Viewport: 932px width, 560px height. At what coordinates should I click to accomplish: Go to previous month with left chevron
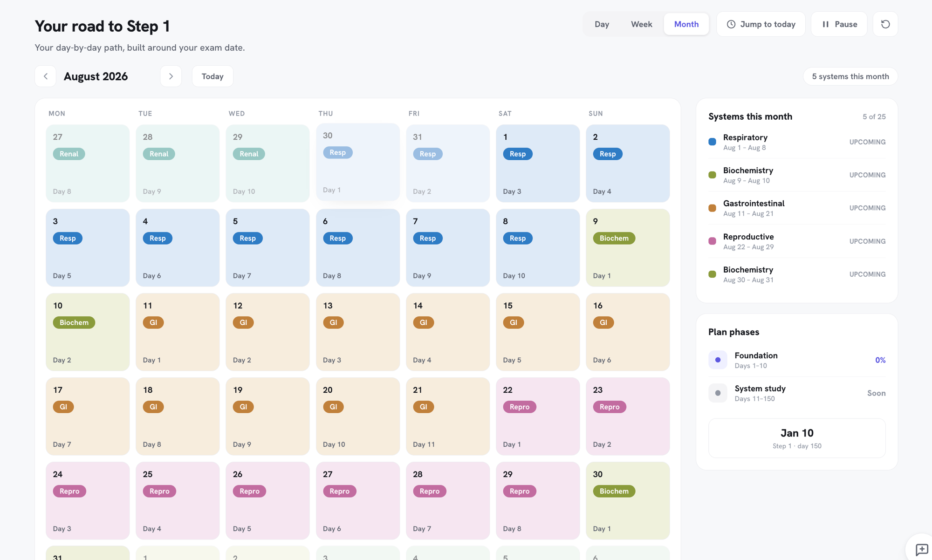coord(46,76)
